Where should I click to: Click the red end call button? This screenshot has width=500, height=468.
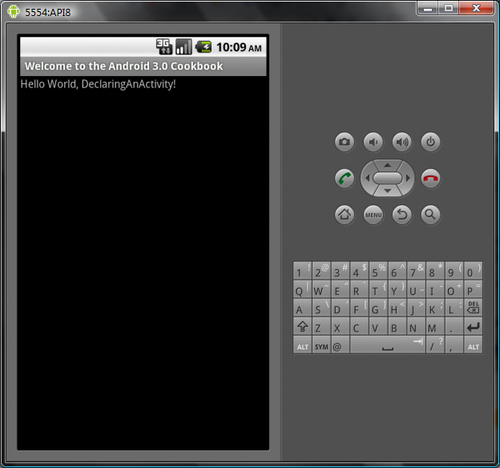point(431,178)
